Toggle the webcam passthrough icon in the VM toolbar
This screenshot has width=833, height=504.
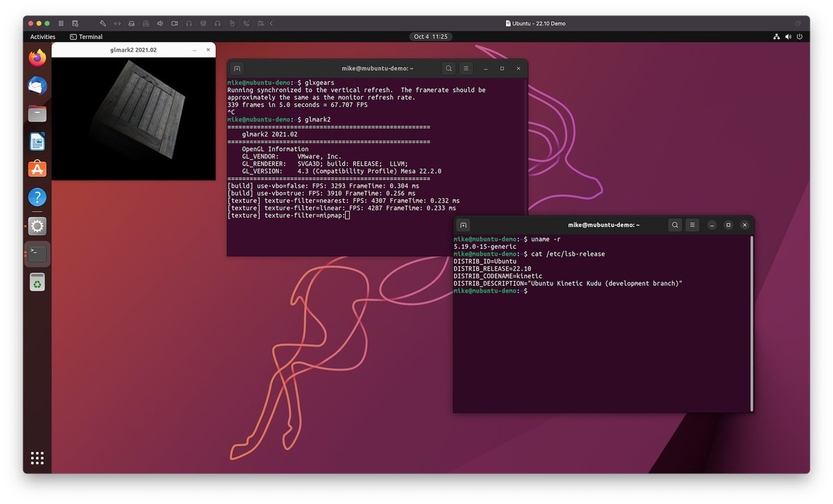click(x=174, y=23)
